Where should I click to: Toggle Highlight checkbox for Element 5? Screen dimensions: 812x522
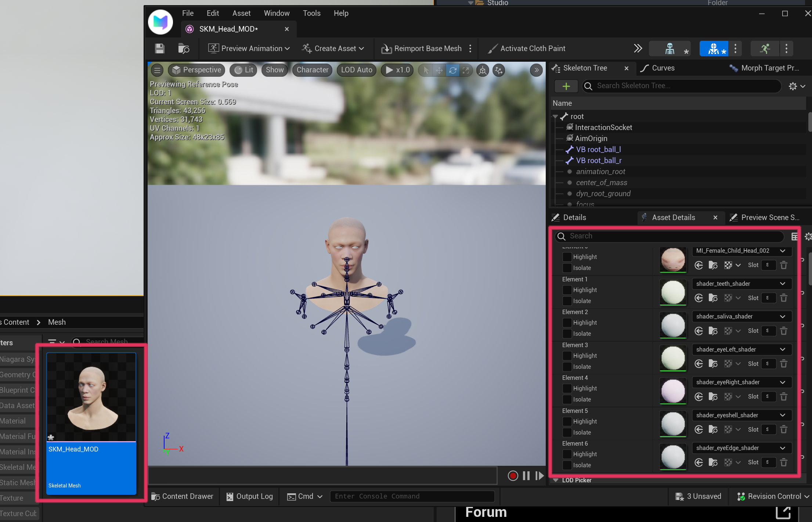pyautogui.click(x=567, y=421)
